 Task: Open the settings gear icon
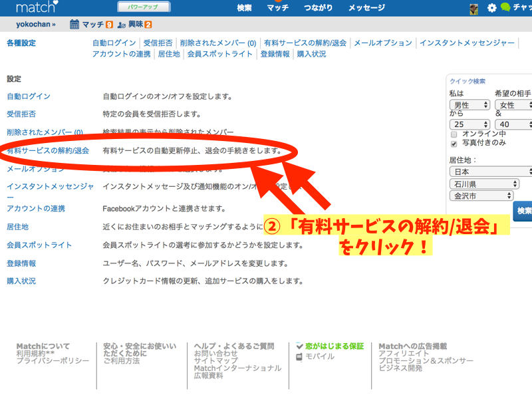(491, 8)
